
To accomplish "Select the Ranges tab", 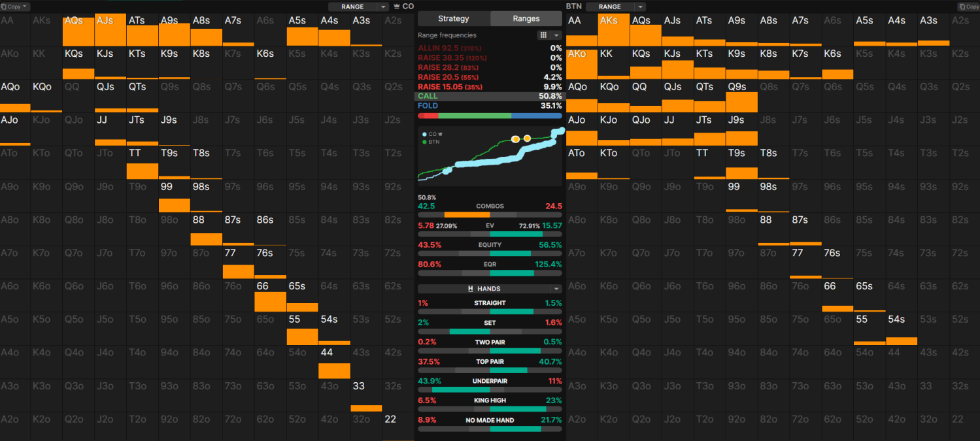I will (x=526, y=19).
